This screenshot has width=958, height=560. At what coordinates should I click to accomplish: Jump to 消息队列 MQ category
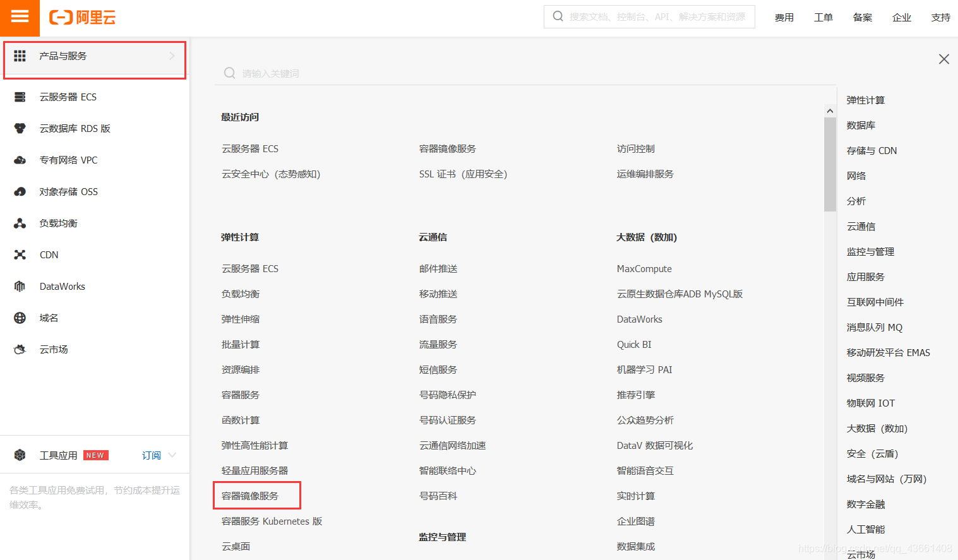[x=875, y=327]
